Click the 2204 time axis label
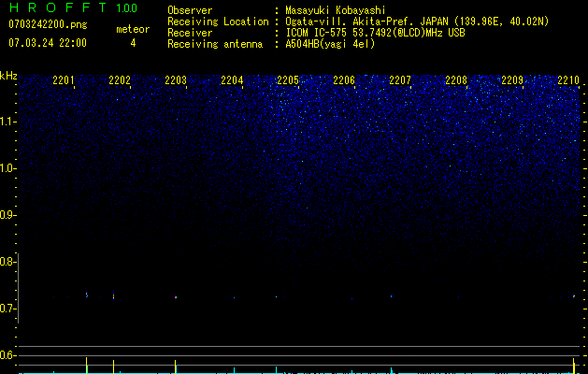 (x=232, y=79)
